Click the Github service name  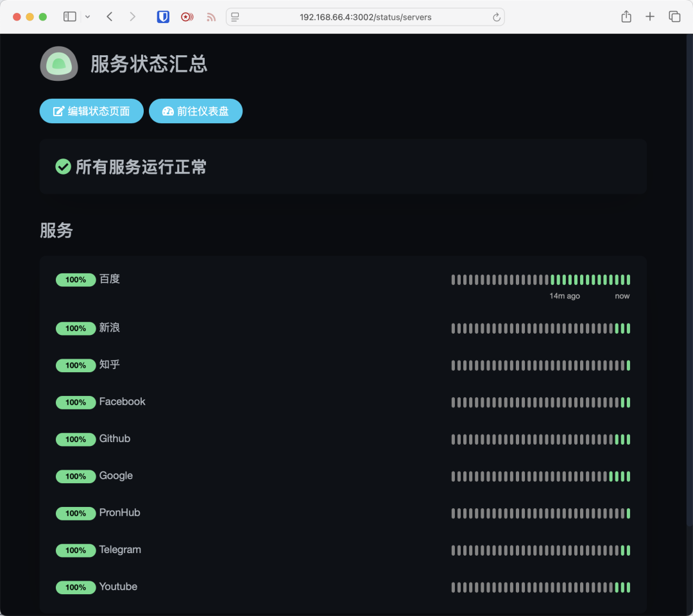click(x=114, y=438)
